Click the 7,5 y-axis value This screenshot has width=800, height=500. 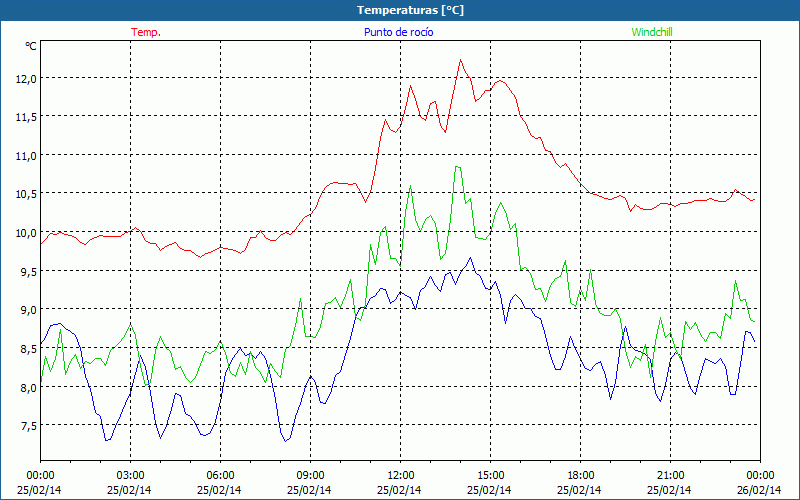(28, 427)
